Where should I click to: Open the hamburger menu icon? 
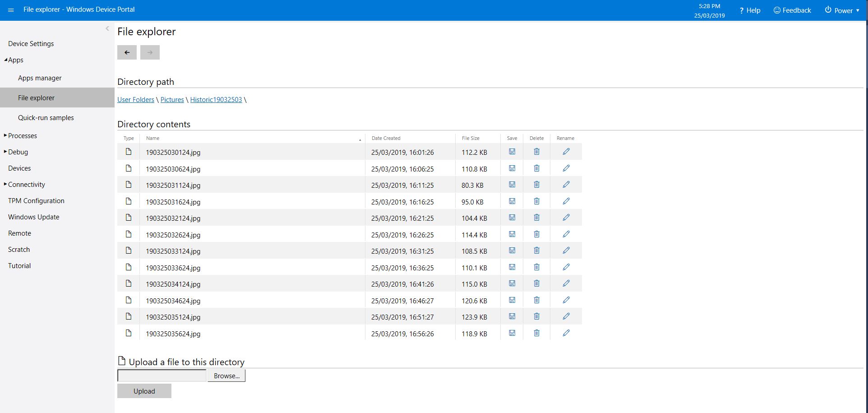click(x=11, y=10)
